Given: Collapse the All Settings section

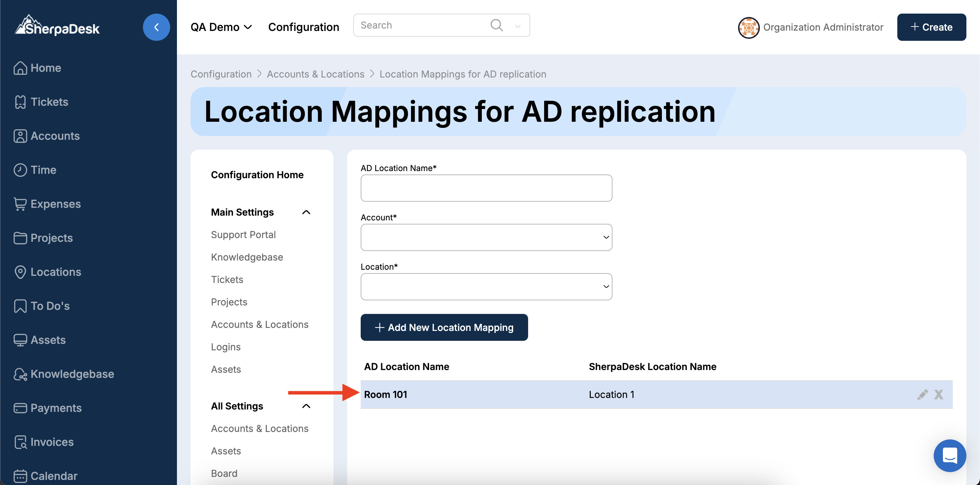Looking at the screenshot, I should tap(306, 406).
